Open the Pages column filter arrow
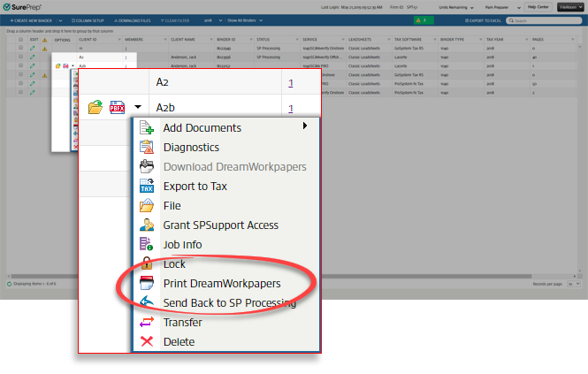The width and height of the screenshot is (588, 374). pos(573,40)
